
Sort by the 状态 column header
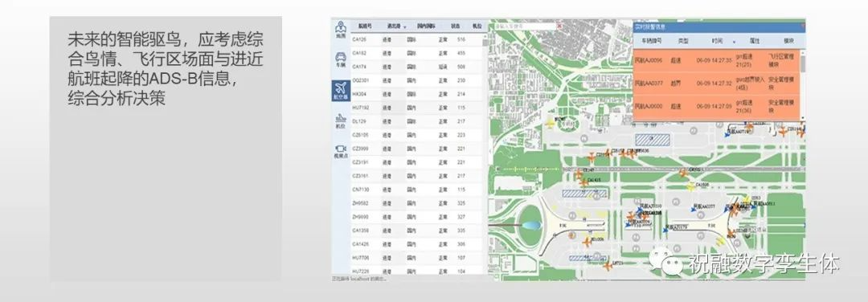[x=454, y=26]
